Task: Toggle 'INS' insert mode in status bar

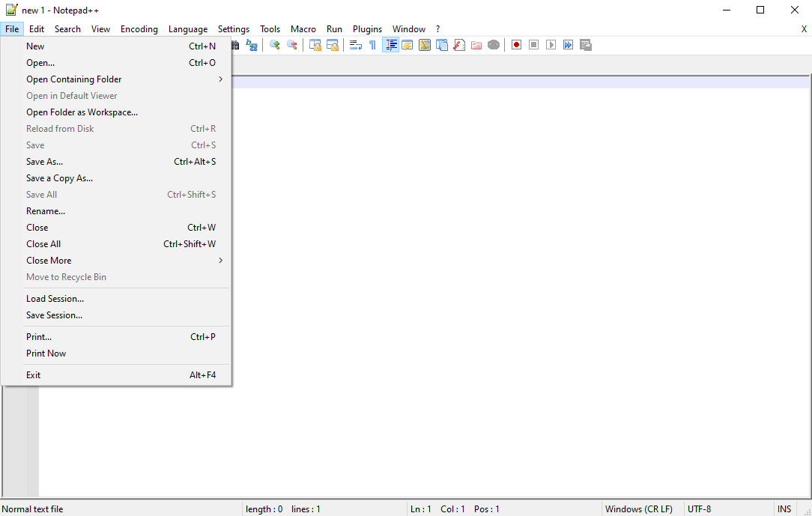Action: point(784,509)
